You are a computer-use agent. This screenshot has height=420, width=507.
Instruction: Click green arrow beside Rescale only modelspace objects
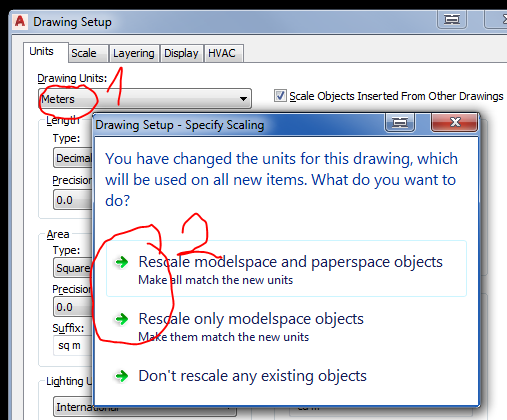click(121, 319)
